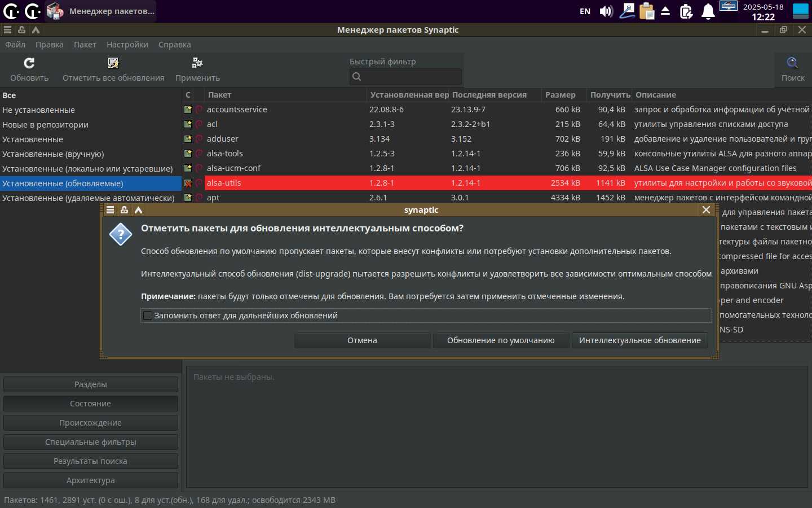The image size is (812, 508).
Task: Click the Debian swirl icon beside alsa-tools
Action: pos(199,154)
